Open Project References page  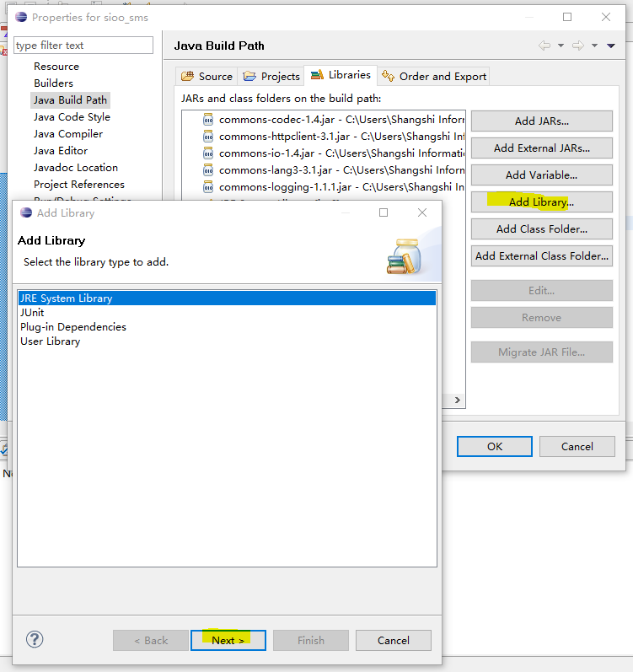79,185
